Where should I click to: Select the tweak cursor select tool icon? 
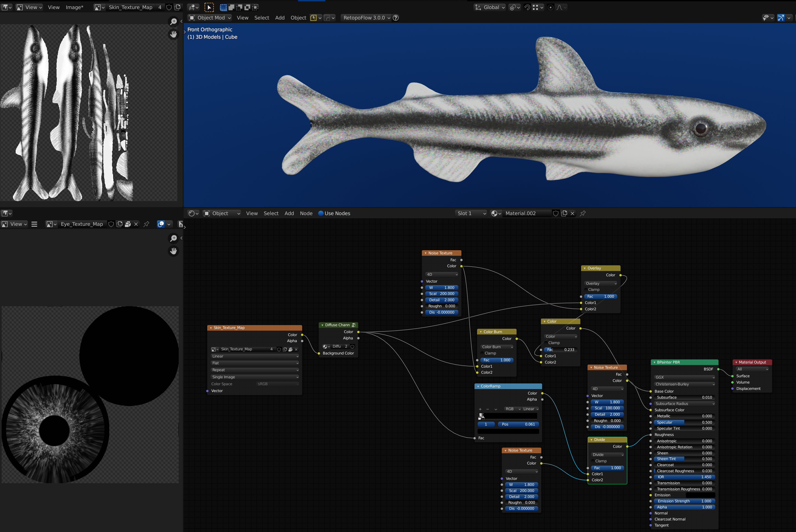pos(209,7)
